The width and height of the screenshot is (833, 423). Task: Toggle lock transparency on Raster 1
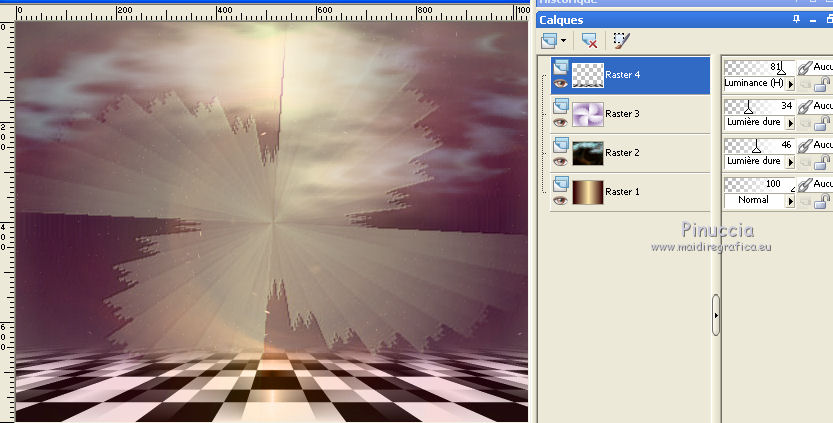(x=822, y=200)
